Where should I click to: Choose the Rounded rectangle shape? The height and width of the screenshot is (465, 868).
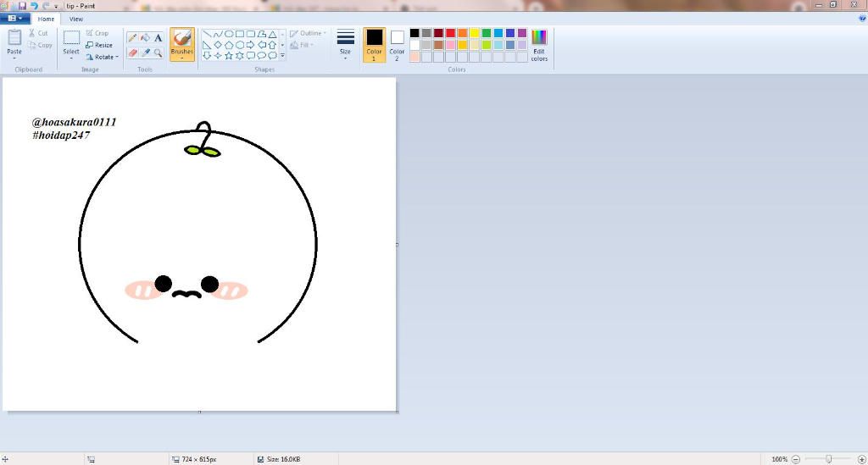click(250, 34)
